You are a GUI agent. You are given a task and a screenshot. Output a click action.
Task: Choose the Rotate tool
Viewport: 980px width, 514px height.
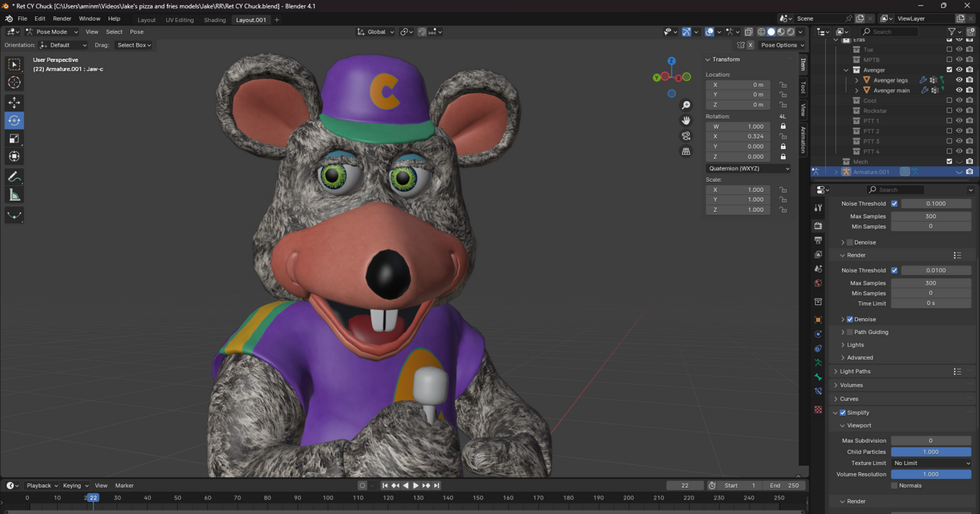(x=15, y=120)
